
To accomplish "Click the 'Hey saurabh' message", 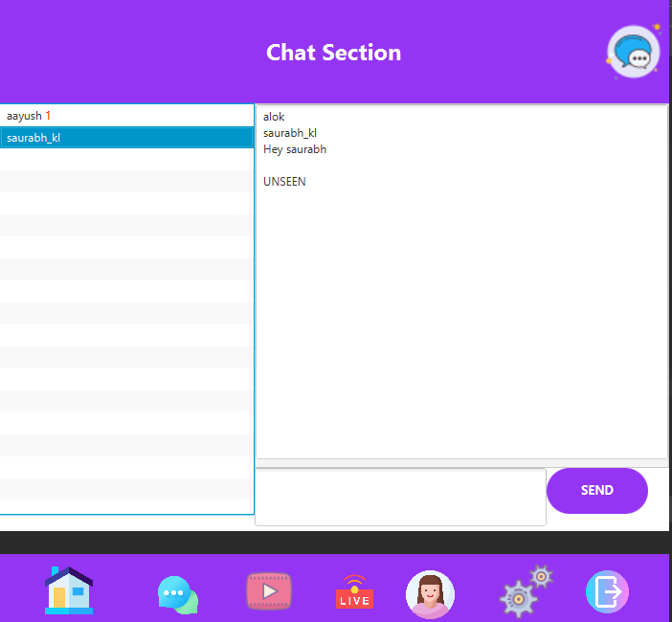I will (295, 149).
